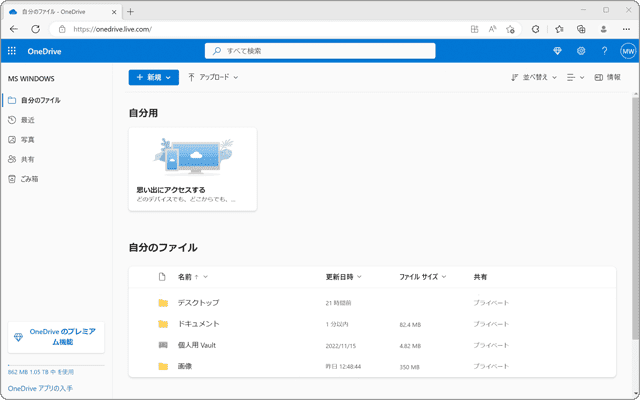Screen dimensions: 640x400
Task: Click the storage usage 862 MB link
Action: click(41, 372)
